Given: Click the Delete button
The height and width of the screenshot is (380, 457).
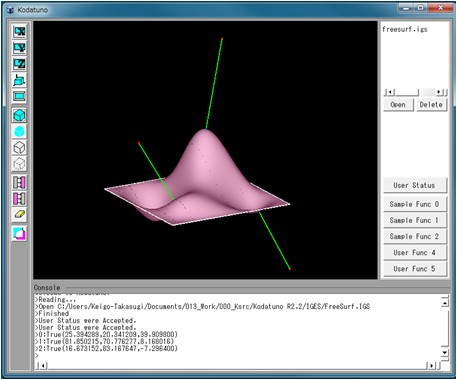Looking at the screenshot, I should 431,105.
